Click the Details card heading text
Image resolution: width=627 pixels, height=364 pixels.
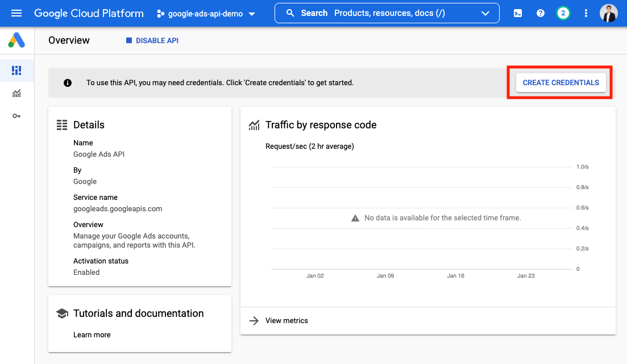pyautogui.click(x=89, y=125)
